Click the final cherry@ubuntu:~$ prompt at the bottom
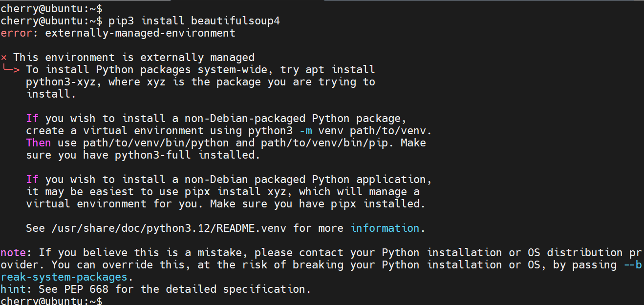644x305 pixels. pyautogui.click(x=51, y=301)
